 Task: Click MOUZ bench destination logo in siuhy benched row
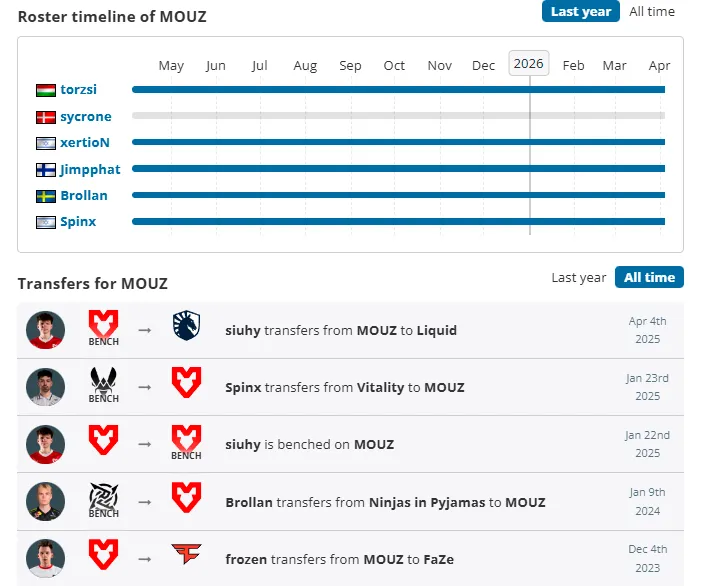pyautogui.click(x=186, y=442)
